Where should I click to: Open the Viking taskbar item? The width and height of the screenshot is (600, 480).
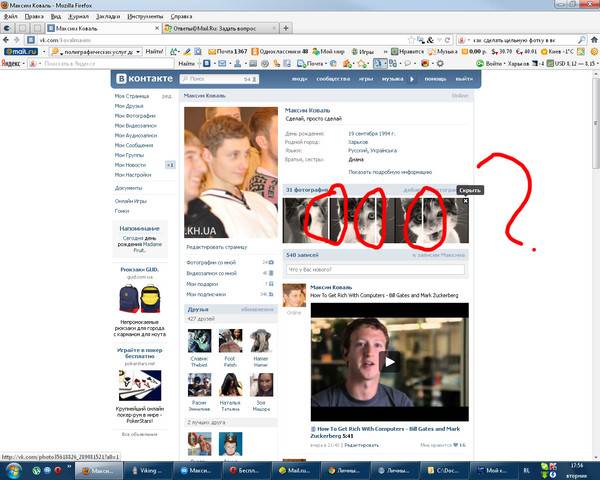pos(148,470)
